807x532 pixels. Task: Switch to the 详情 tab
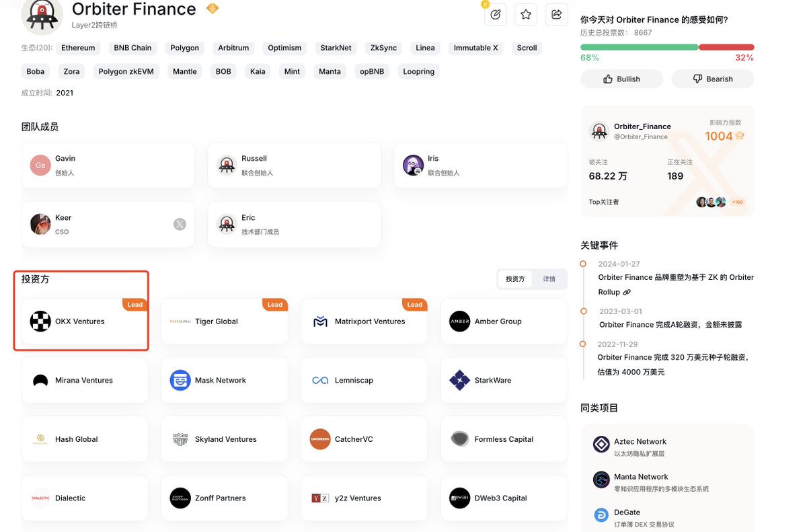(549, 279)
